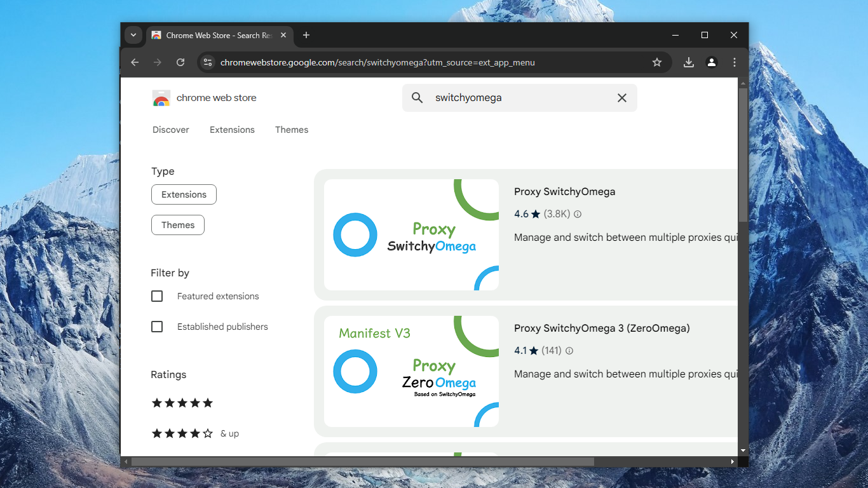The width and height of the screenshot is (868, 488).
Task: Click the search magnifier icon
Action: (417, 98)
